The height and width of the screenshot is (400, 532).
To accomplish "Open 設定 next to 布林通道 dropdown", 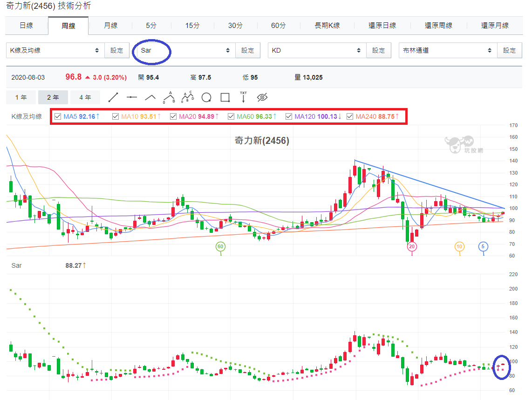I will click(x=510, y=50).
